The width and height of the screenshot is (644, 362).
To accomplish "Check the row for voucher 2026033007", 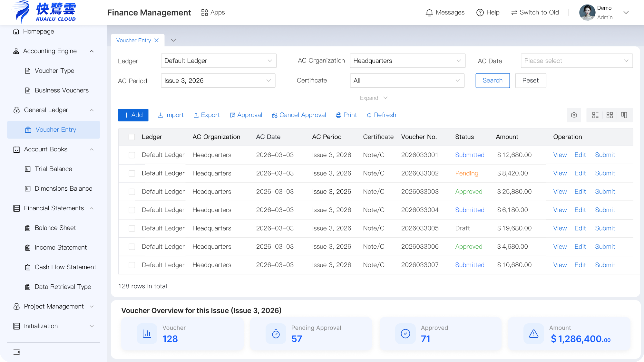I will (x=132, y=265).
